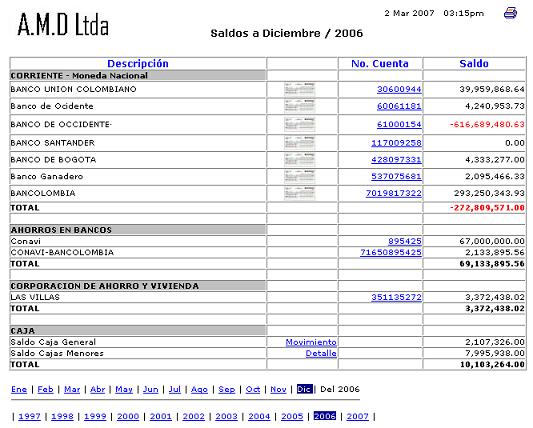Open account number 60061181

(399, 106)
